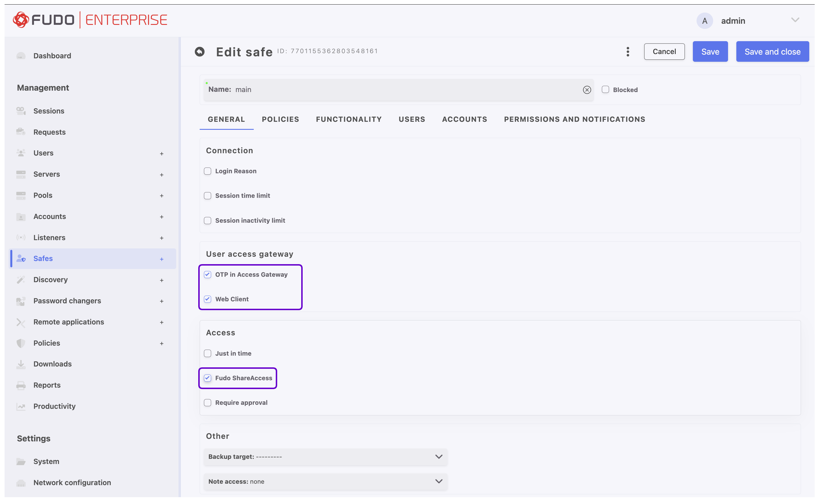Click Save and close

click(772, 51)
